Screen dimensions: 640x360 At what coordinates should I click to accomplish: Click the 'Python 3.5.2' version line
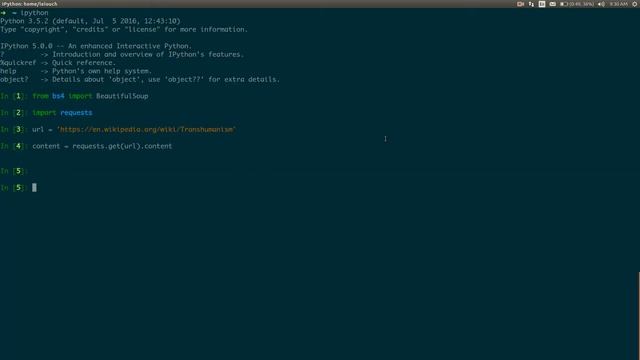(90, 21)
